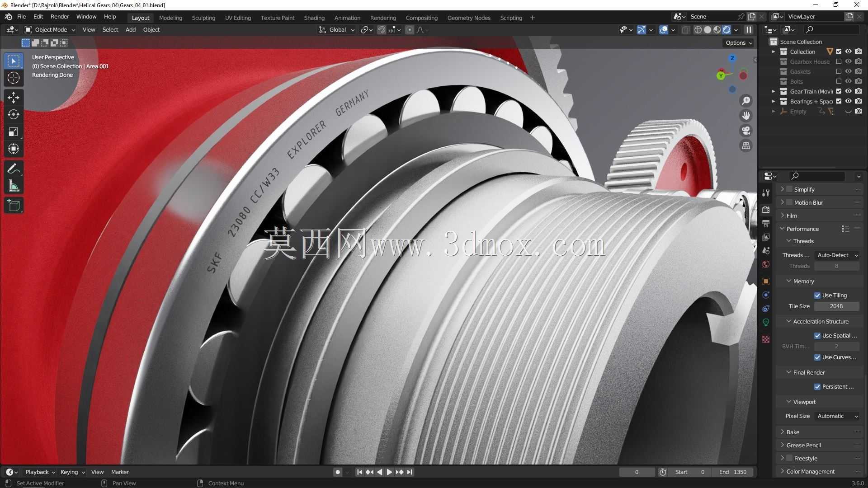This screenshot has height=488, width=868.
Task: Switch perspective/orthographic grid icon
Action: click(746, 145)
